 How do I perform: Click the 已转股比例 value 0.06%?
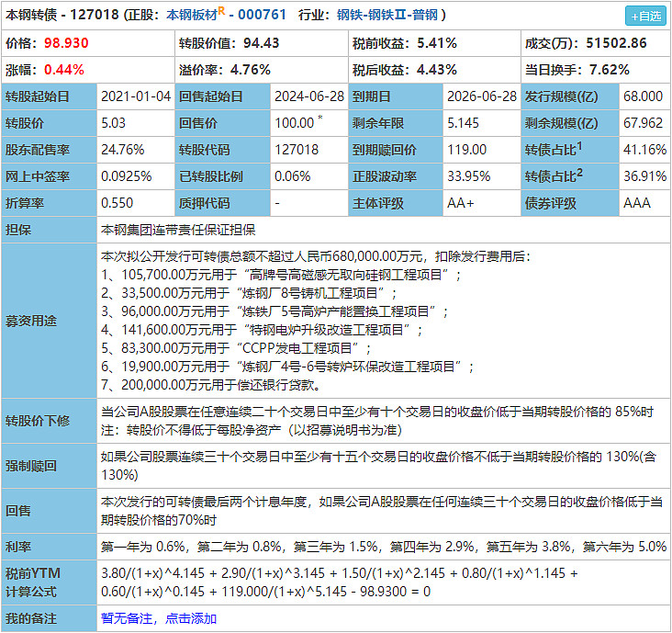[292, 176]
